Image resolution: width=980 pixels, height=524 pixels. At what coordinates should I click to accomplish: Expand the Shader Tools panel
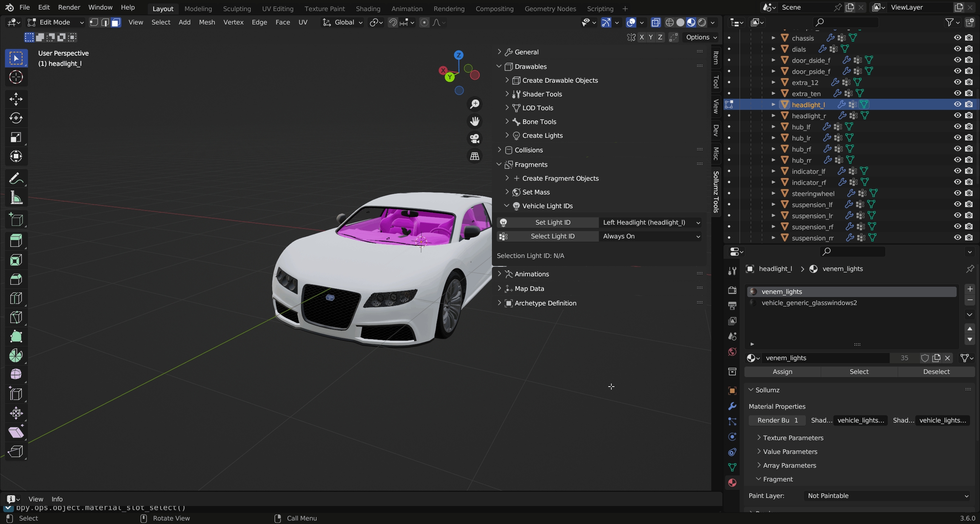pyautogui.click(x=542, y=94)
